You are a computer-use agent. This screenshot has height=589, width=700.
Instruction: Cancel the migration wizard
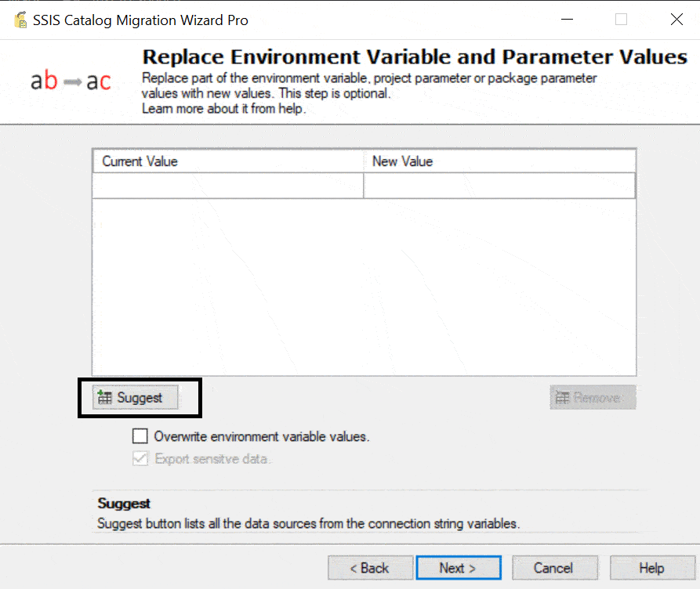pos(554,568)
